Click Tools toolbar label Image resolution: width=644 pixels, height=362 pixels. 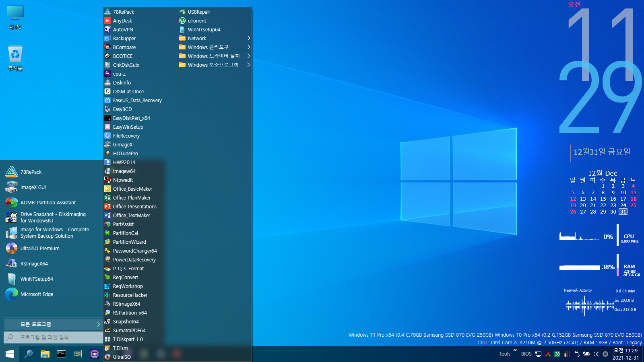pyautogui.click(x=504, y=354)
